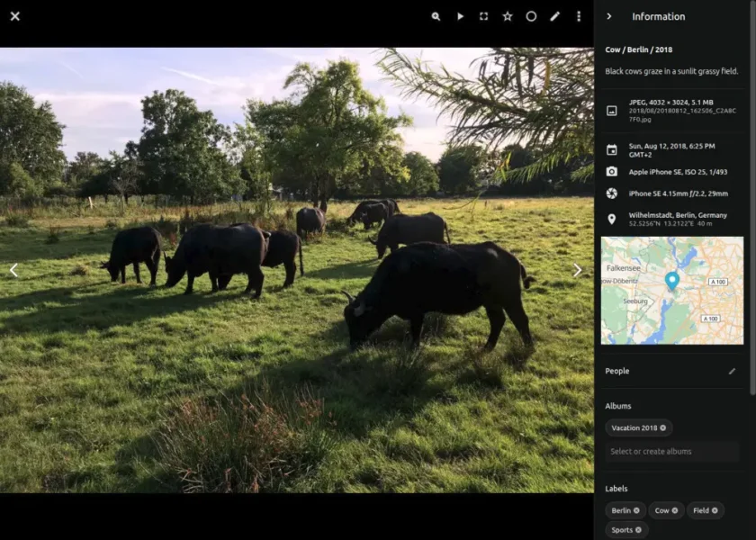Click the Field label chip

[x=705, y=510]
